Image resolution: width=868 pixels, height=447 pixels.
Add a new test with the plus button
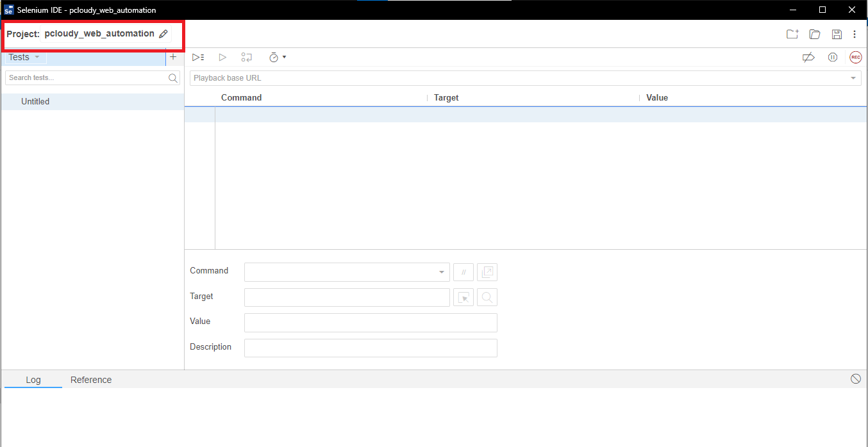174,57
